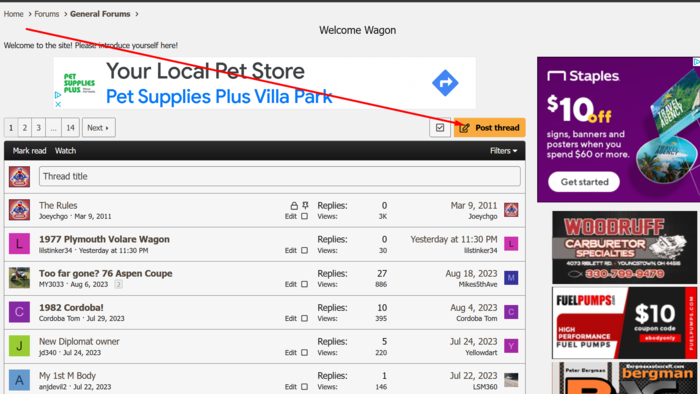
Task: Expand the ellipsis page jump control
Action: tap(53, 128)
